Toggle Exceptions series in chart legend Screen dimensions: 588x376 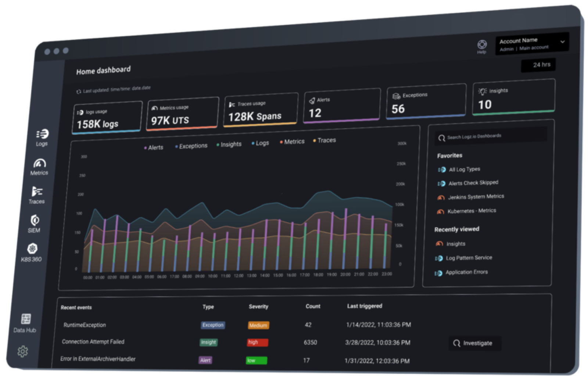tap(191, 146)
